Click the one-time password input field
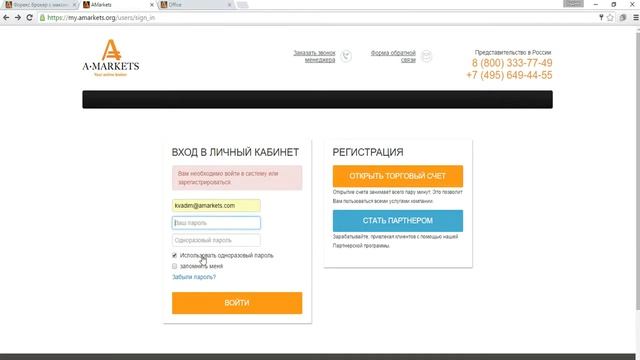The image size is (640, 360). [x=216, y=240]
